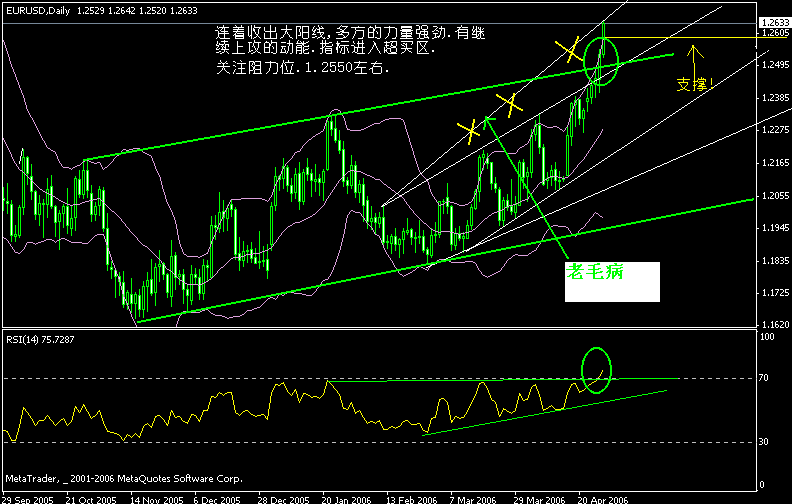Select the annotation line starting with 续上攻的动能

(325, 48)
